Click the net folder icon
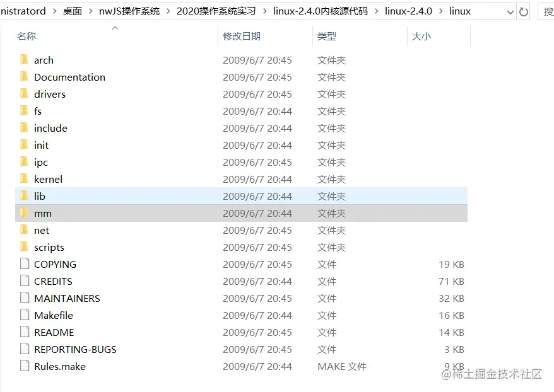The image size is (554, 392). [24, 229]
